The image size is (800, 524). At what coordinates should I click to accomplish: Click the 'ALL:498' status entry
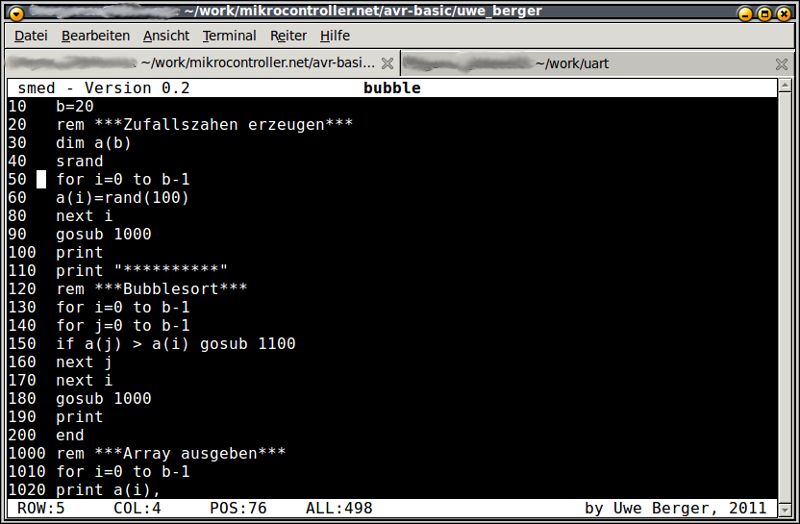(x=339, y=508)
